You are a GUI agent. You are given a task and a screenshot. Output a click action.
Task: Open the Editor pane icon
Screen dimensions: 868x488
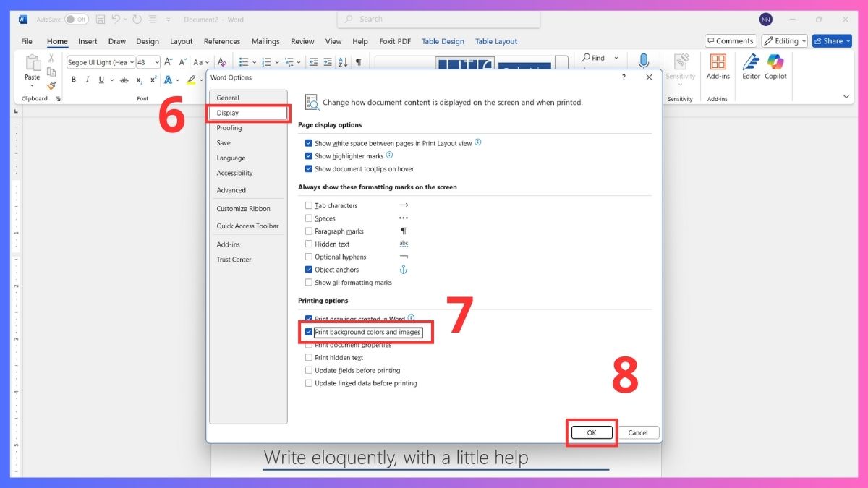click(752, 67)
